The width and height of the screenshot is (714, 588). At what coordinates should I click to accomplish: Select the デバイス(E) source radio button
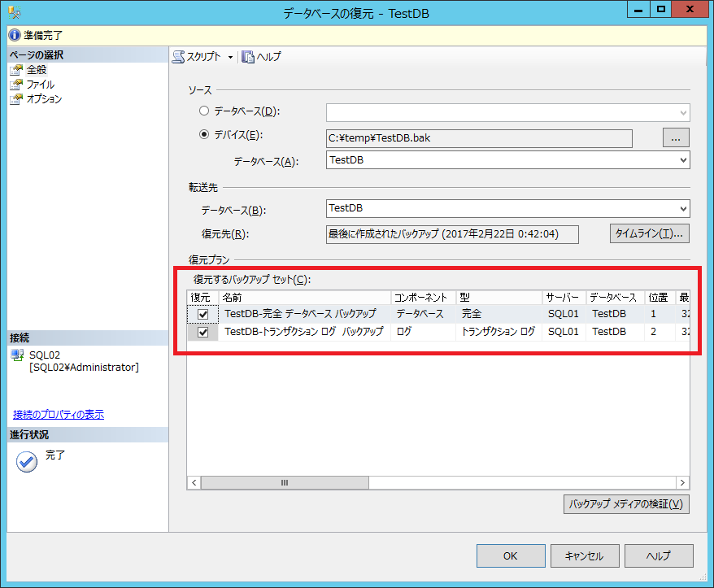point(204,135)
